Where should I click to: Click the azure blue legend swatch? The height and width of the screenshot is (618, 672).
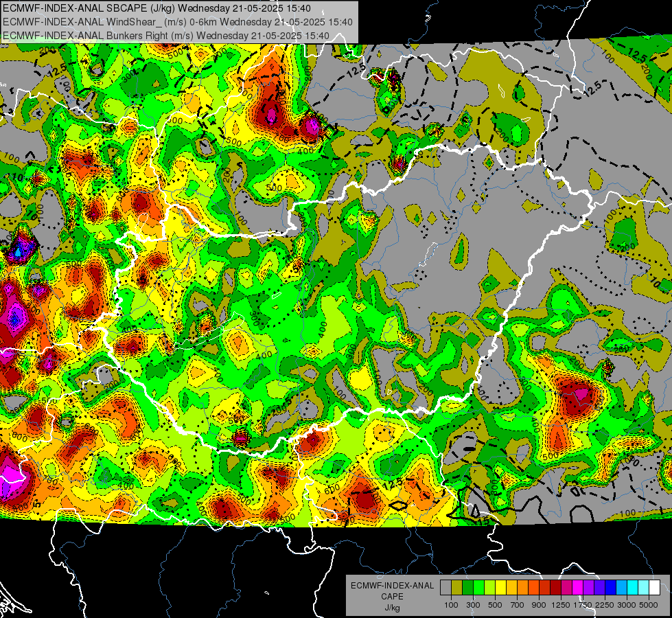coord(622,588)
